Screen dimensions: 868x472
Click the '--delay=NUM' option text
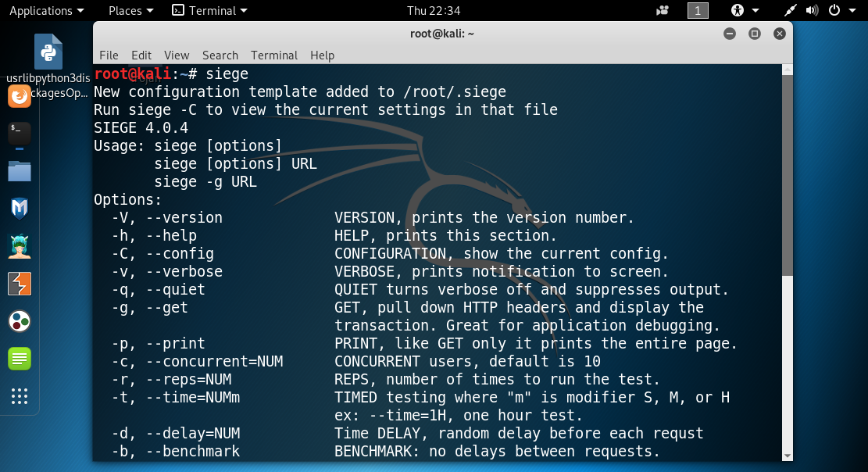pyautogui.click(x=193, y=433)
